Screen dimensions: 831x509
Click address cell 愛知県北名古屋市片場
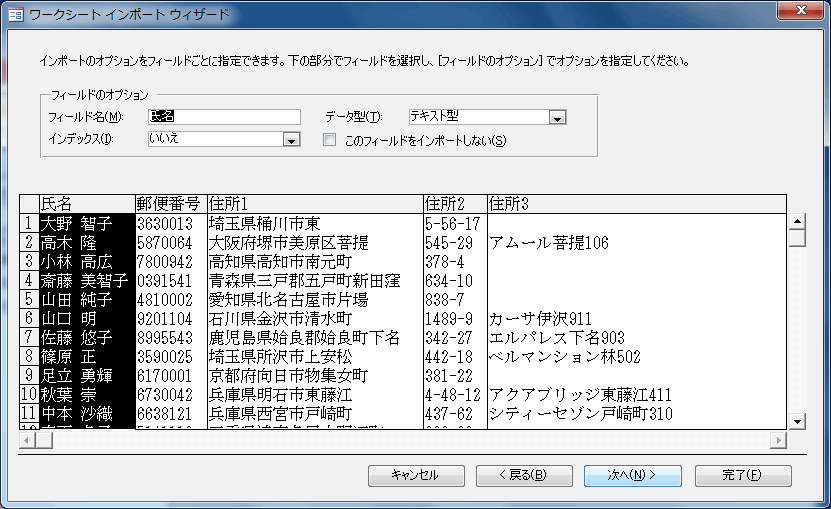click(315, 300)
